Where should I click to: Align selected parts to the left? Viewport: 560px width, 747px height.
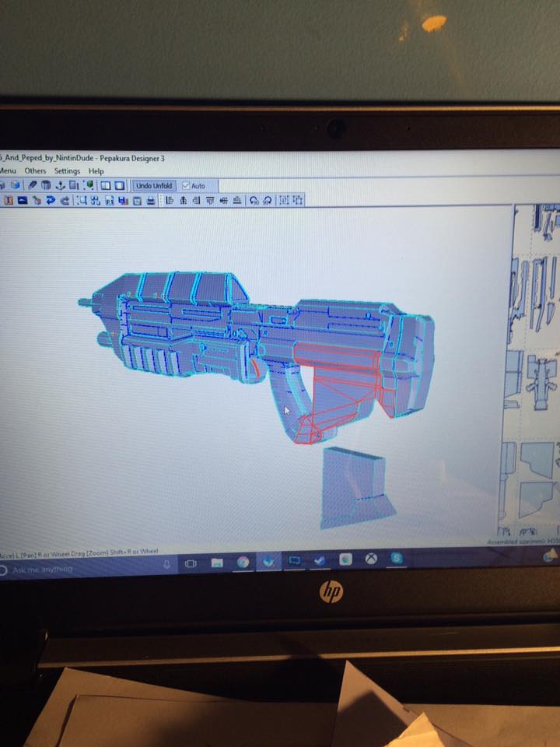(169, 201)
